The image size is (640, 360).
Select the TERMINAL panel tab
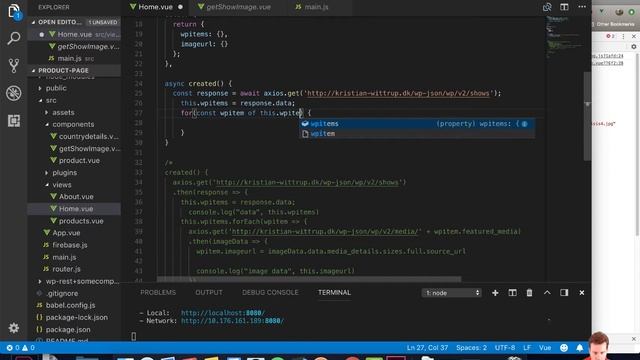334,293
